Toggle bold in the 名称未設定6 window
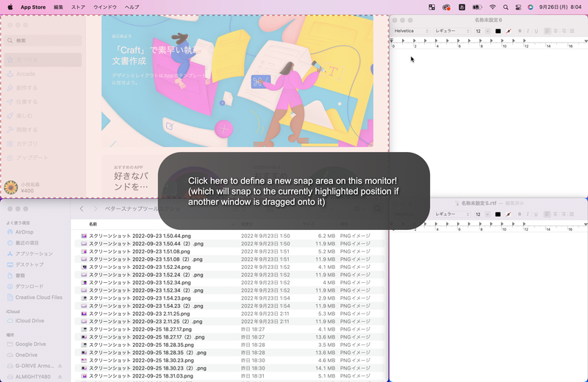Viewport: 588px width, 382px height. coord(520,31)
